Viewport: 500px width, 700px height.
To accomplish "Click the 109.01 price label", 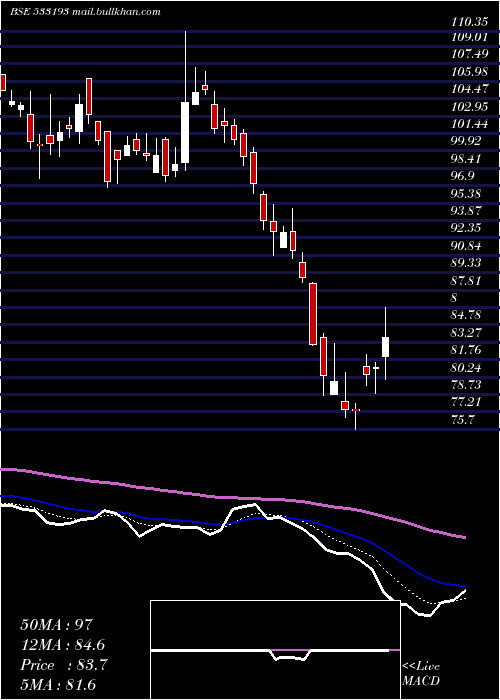I will [x=471, y=39].
